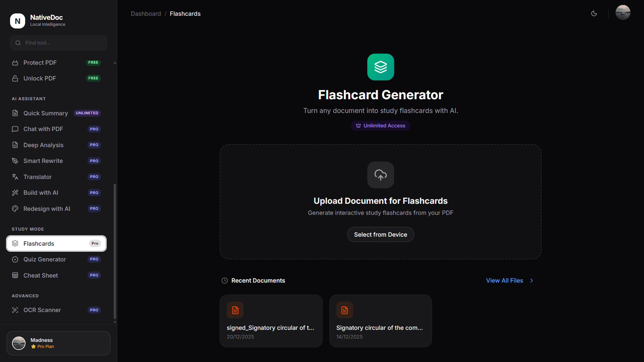
Task: Click the Build with AI wand icon
Action: [x=15, y=192]
